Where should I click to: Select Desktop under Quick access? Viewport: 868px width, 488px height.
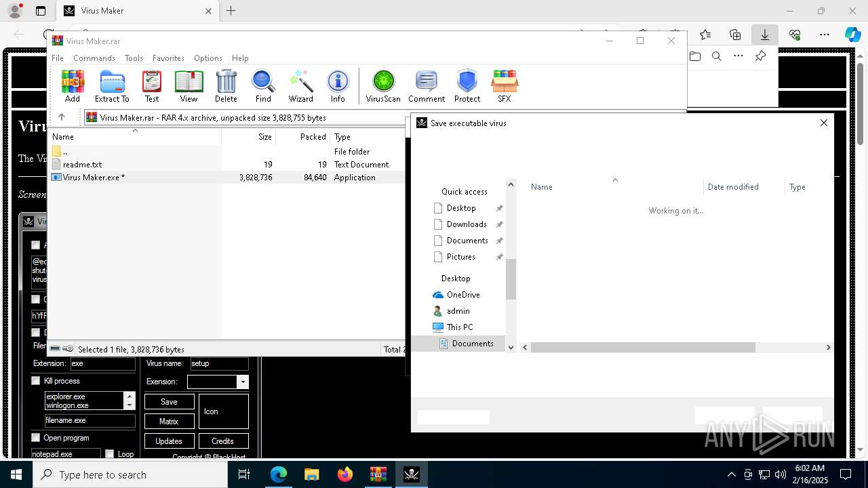tap(461, 208)
